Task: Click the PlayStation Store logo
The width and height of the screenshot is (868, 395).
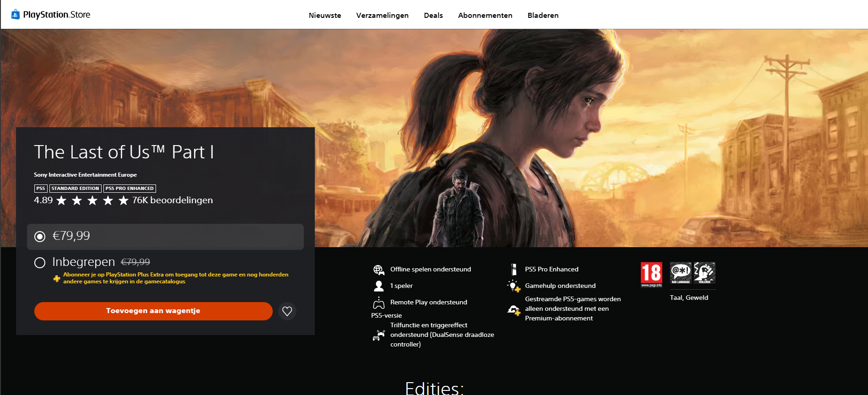Action: [x=51, y=15]
